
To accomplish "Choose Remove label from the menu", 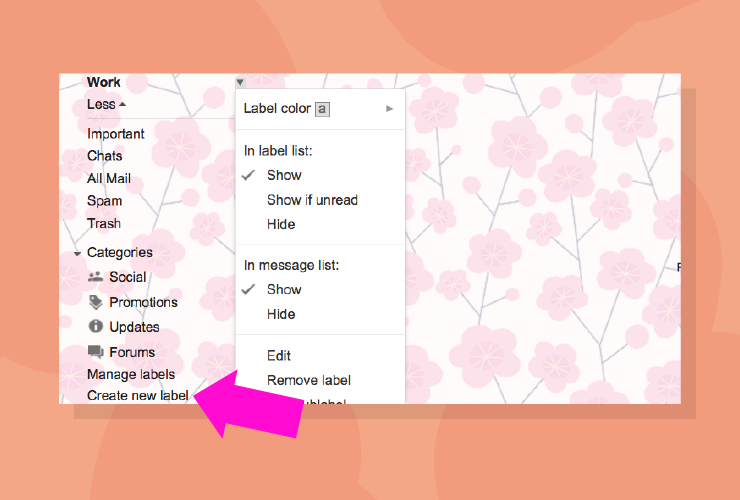I will (320, 380).
